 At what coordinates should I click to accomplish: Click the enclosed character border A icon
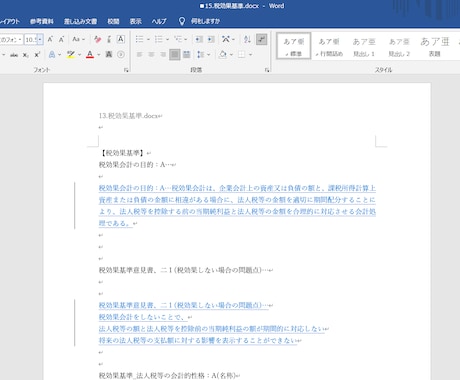[121, 39]
